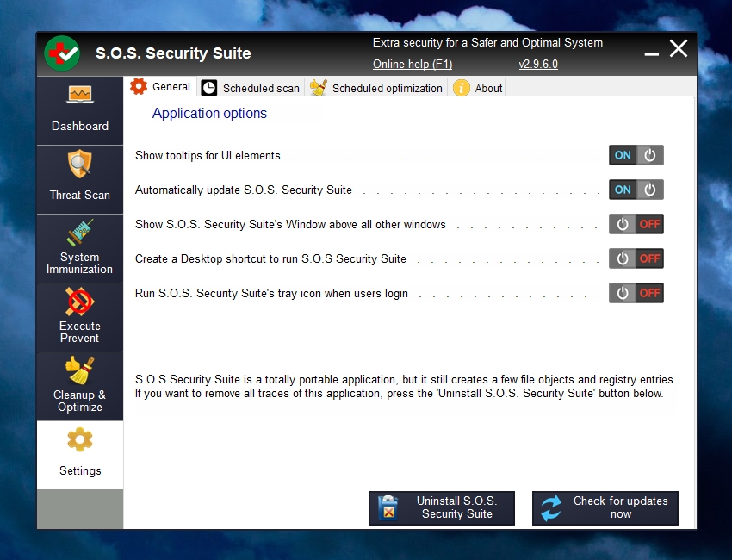Switch to the Scheduled optimization tab

376,88
